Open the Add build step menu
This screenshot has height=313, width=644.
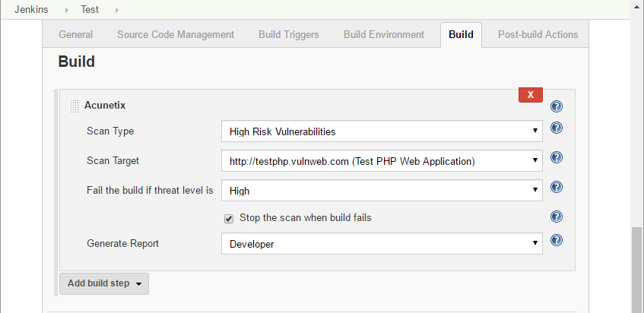tap(104, 283)
